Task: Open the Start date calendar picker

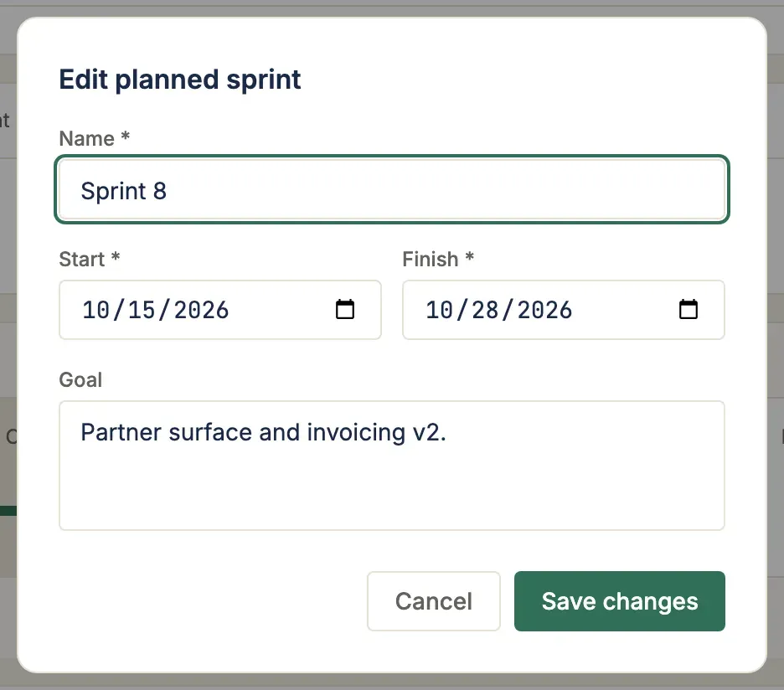Action: pyautogui.click(x=344, y=310)
